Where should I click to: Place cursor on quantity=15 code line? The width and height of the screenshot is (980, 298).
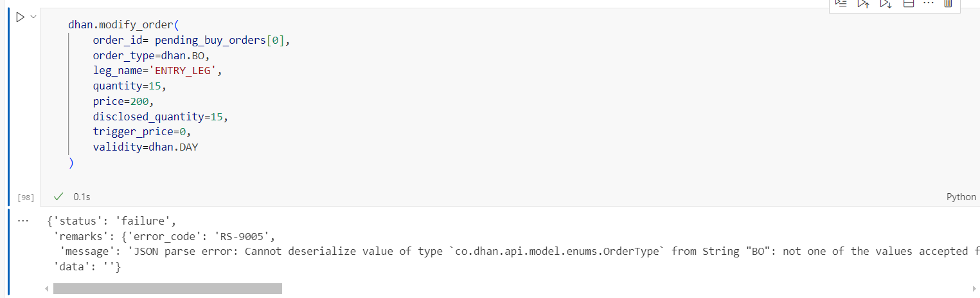(130, 86)
